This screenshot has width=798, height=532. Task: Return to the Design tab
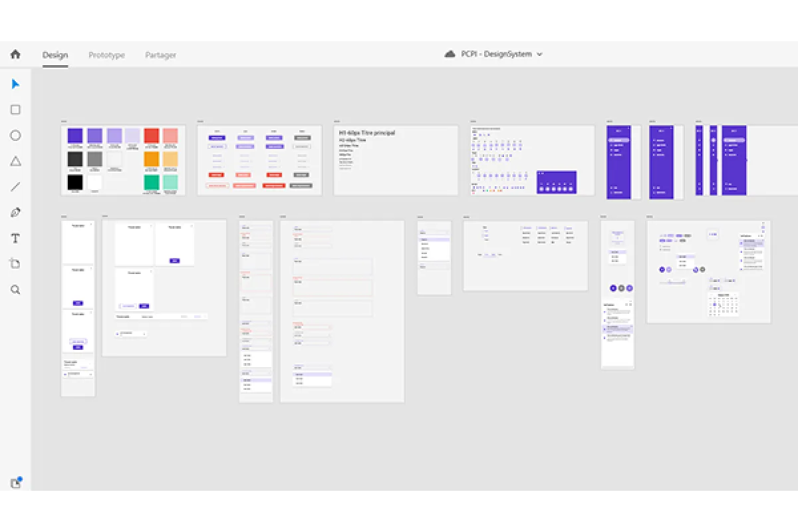[55, 55]
